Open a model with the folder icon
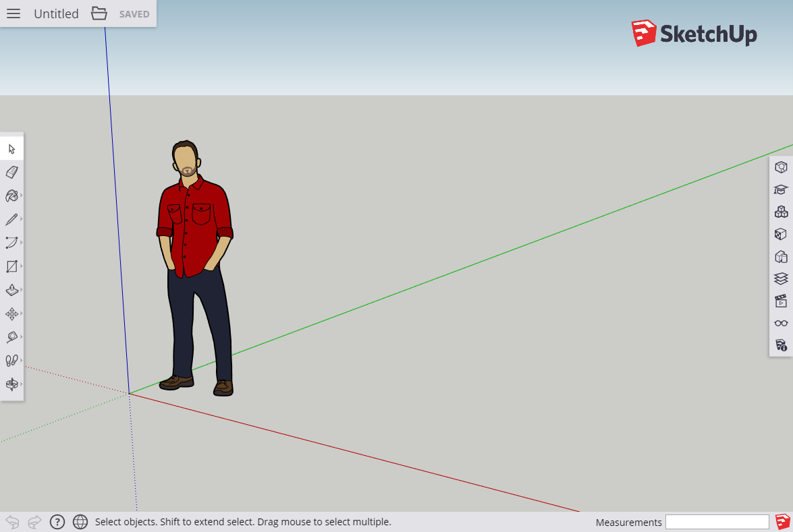This screenshot has width=793, height=532. point(99,13)
